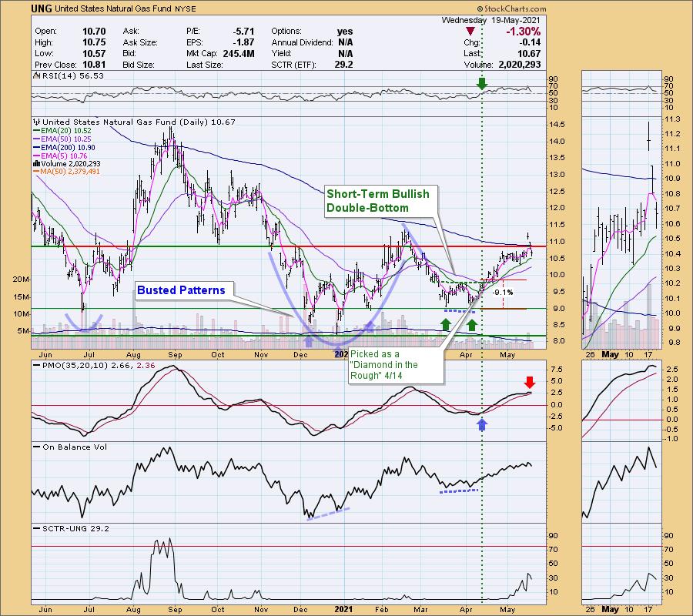This screenshot has width=693, height=616.
Task: Click the 'EMA(200) 10.90' legend entry
Action: click(x=64, y=148)
